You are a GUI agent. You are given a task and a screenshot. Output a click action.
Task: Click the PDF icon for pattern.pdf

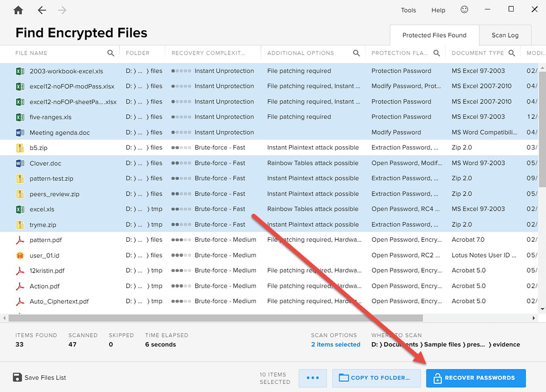click(20, 240)
